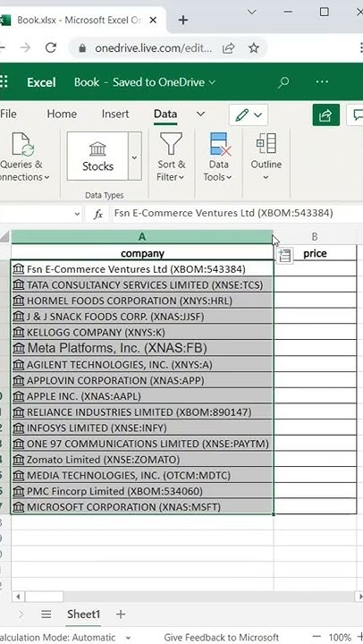
Task: Open the File tab
Action: tap(8, 114)
